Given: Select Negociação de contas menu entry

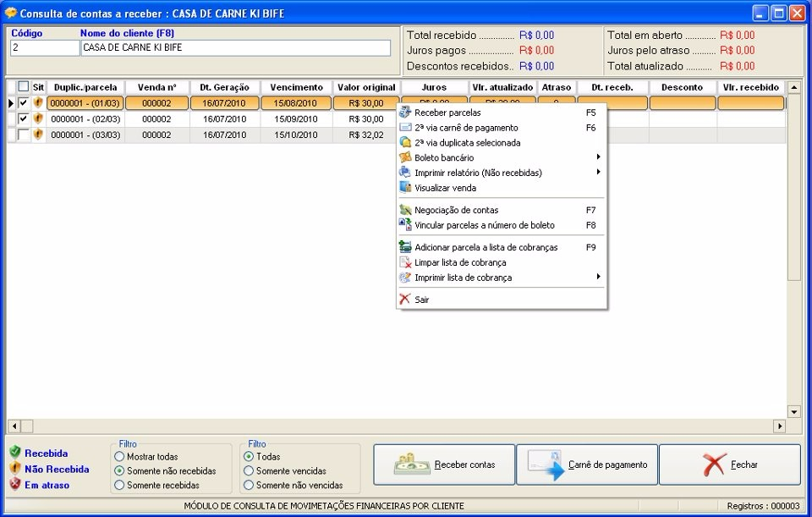Looking at the screenshot, I should (502, 210).
